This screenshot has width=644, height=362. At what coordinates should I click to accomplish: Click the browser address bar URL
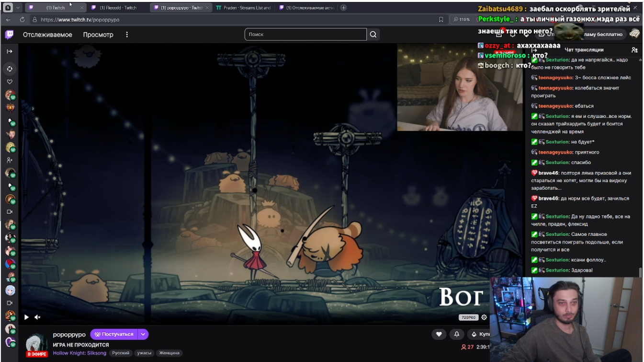[x=80, y=20]
